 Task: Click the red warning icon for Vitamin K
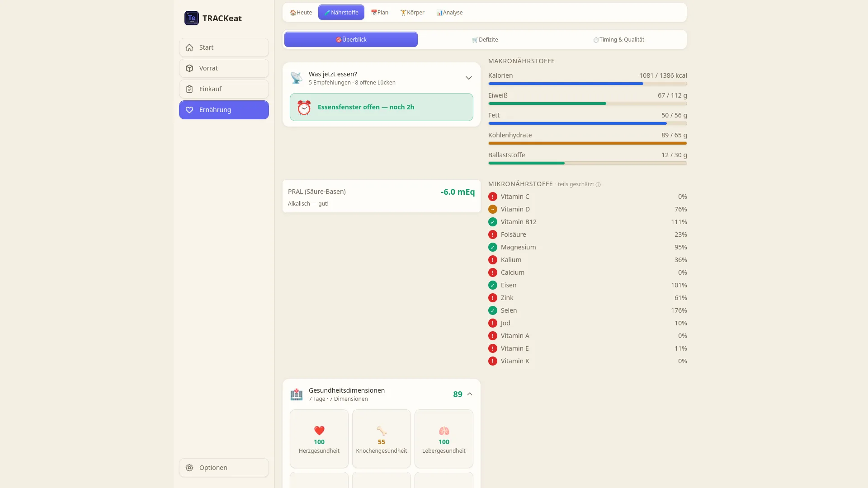(493, 361)
